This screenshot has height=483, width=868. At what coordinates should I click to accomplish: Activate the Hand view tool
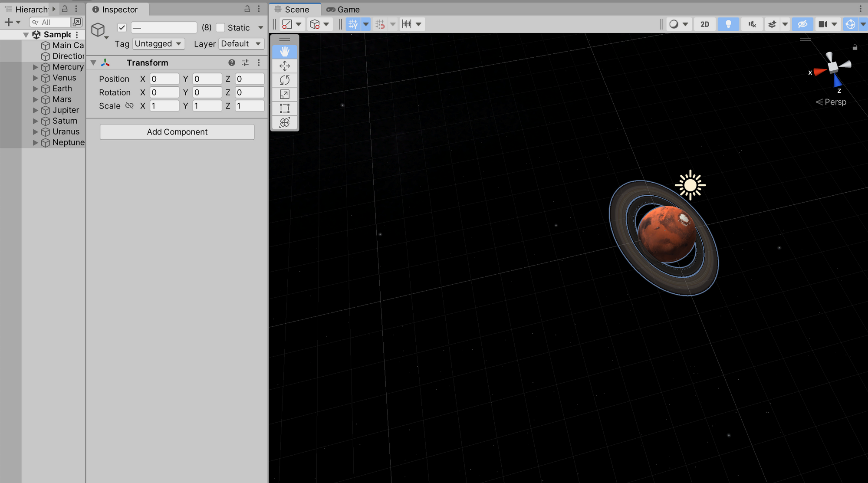(x=285, y=52)
